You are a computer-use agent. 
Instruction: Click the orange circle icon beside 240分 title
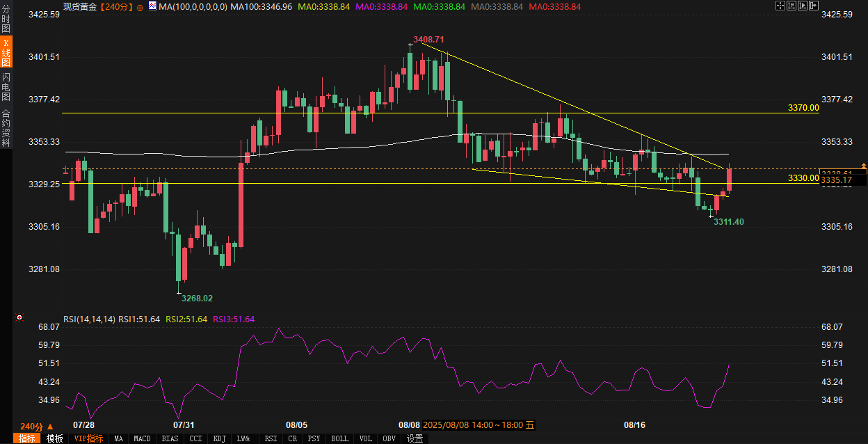tap(141, 7)
